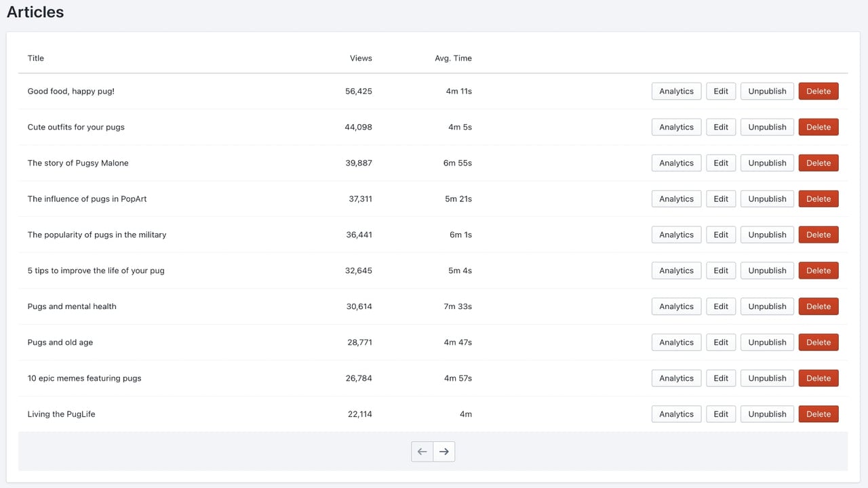Select the '10 epic memes featuring pugs' title

coord(85,379)
